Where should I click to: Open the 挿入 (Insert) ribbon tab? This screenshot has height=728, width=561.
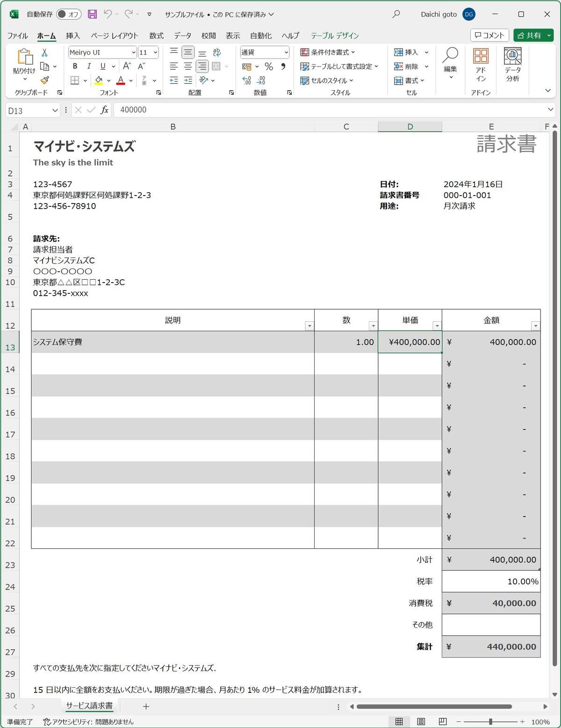(73, 36)
